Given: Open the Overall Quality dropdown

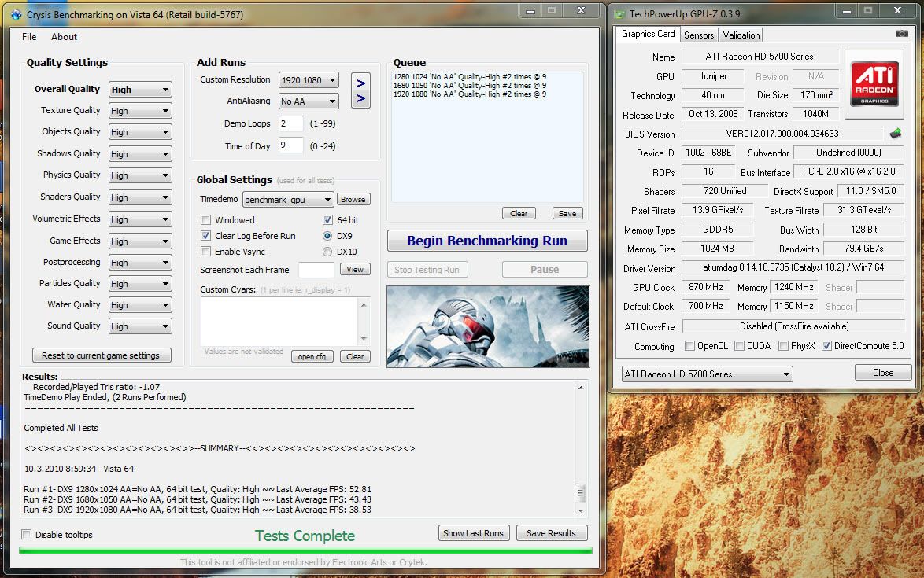Looking at the screenshot, I should tap(140, 90).
